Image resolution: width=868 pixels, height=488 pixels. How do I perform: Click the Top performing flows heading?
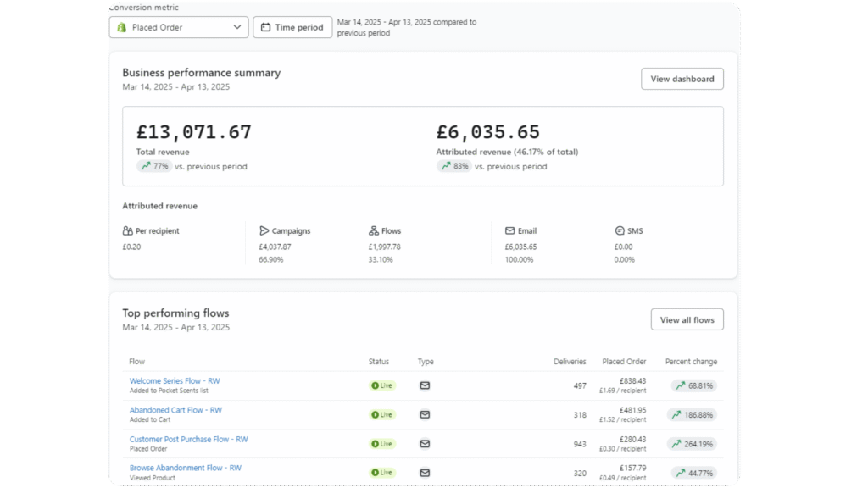tap(175, 313)
